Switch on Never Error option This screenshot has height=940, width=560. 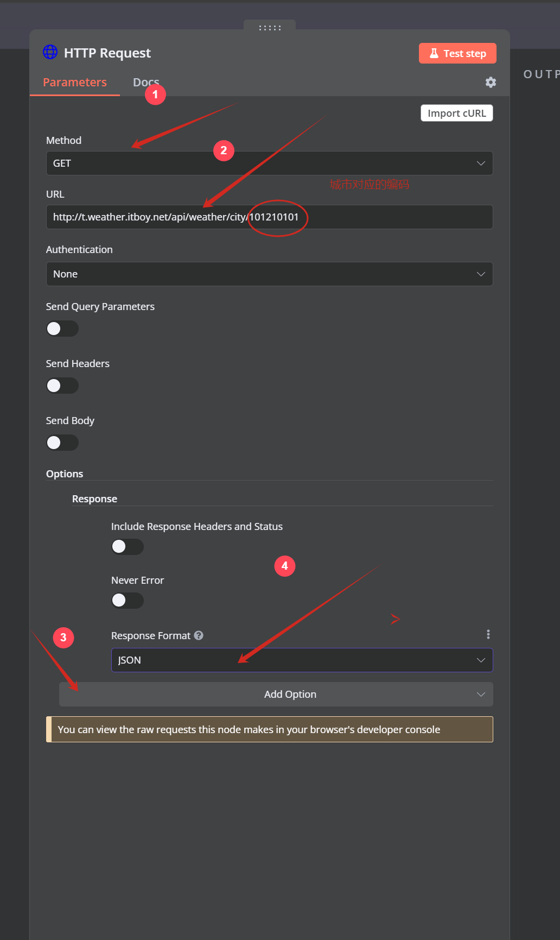[x=128, y=600]
